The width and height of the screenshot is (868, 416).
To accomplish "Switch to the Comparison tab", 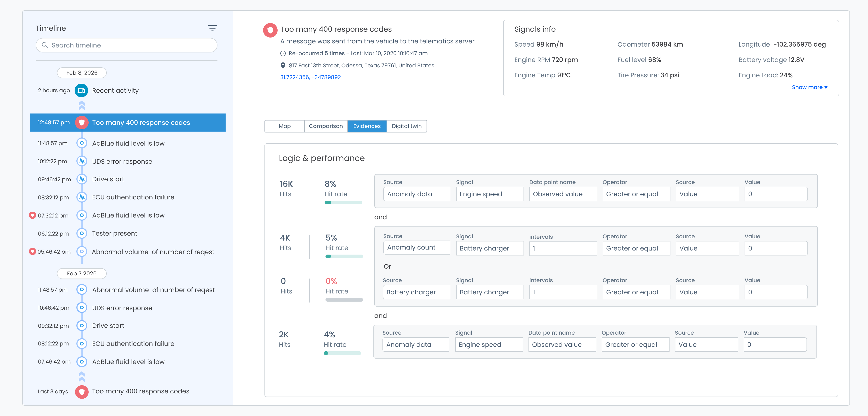I will pos(326,126).
